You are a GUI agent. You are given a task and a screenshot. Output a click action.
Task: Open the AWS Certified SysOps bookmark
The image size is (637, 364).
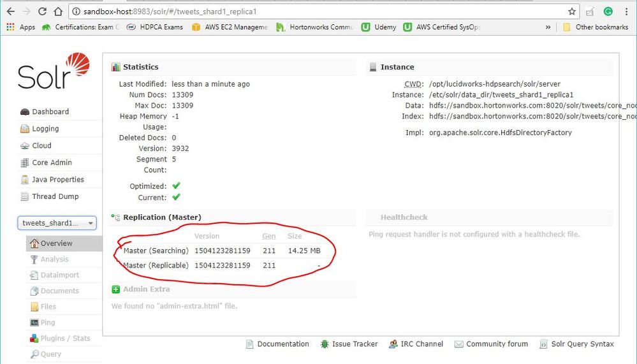pyautogui.click(x=442, y=27)
